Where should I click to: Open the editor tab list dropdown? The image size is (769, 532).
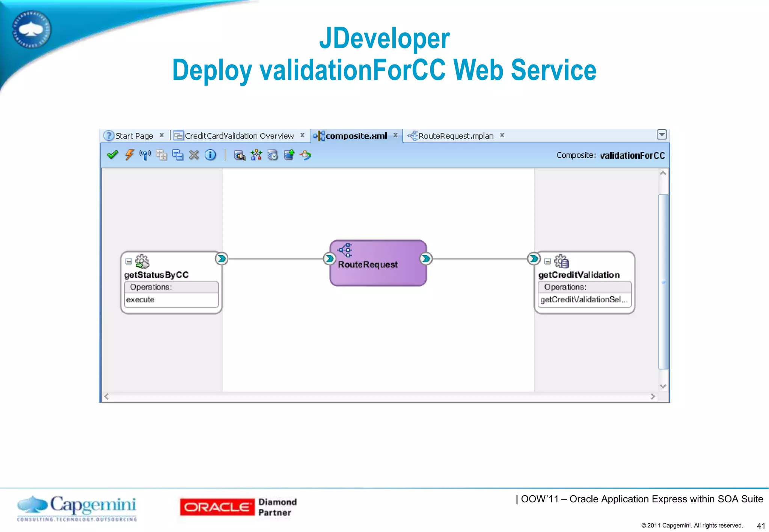coord(662,134)
